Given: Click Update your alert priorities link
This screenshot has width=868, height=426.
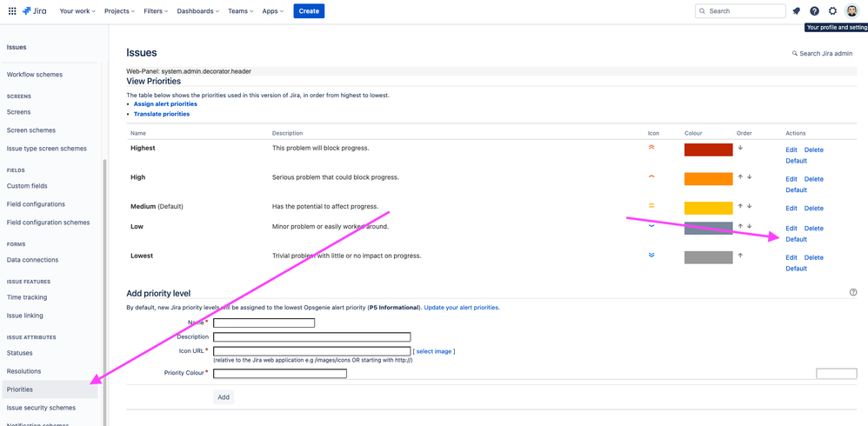Looking at the screenshot, I should [x=462, y=308].
